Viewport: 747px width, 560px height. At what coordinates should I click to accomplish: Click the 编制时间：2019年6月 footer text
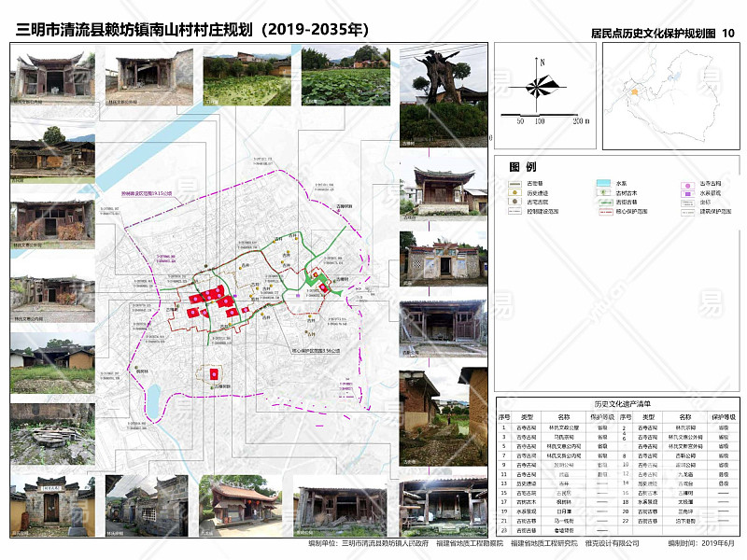[701, 543]
